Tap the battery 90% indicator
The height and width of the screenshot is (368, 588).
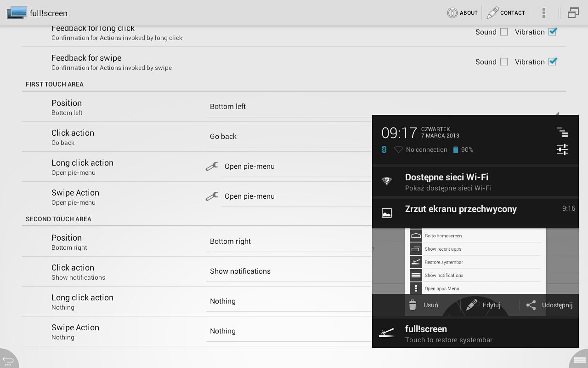click(x=463, y=149)
